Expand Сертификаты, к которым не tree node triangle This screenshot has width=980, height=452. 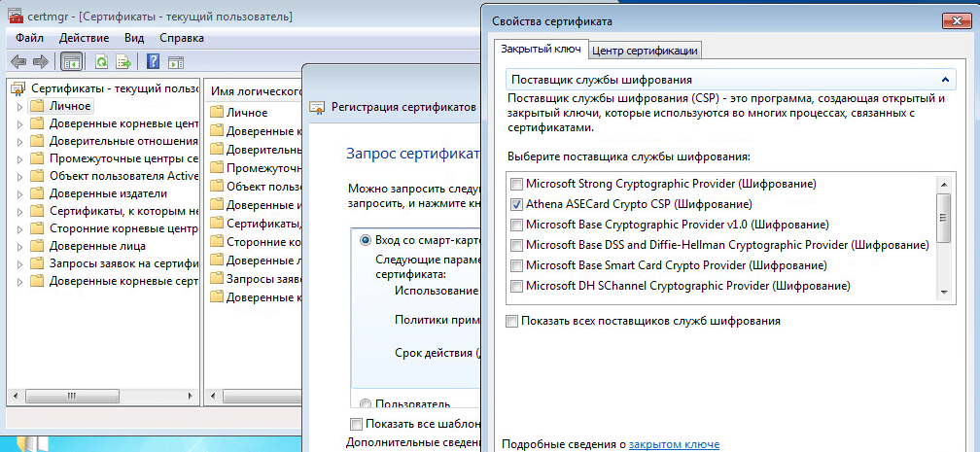(20, 211)
